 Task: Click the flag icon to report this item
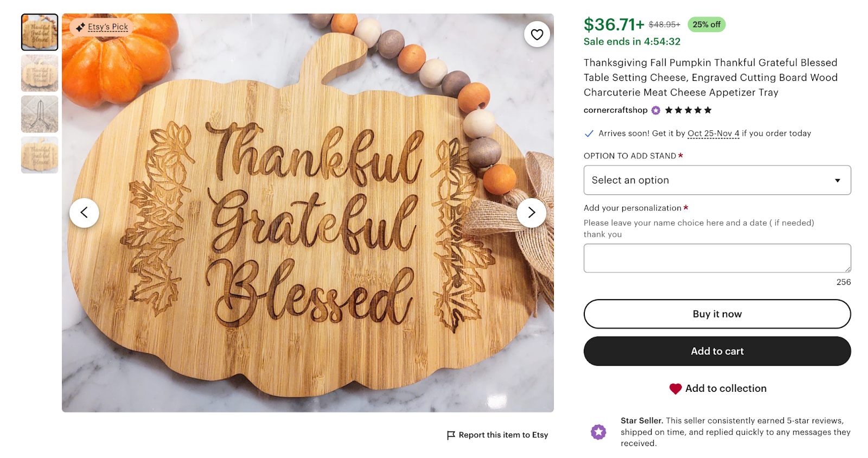point(450,435)
